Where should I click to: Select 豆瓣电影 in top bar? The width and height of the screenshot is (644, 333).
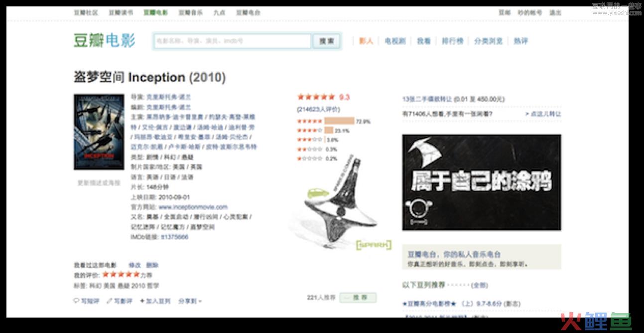[x=155, y=12]
